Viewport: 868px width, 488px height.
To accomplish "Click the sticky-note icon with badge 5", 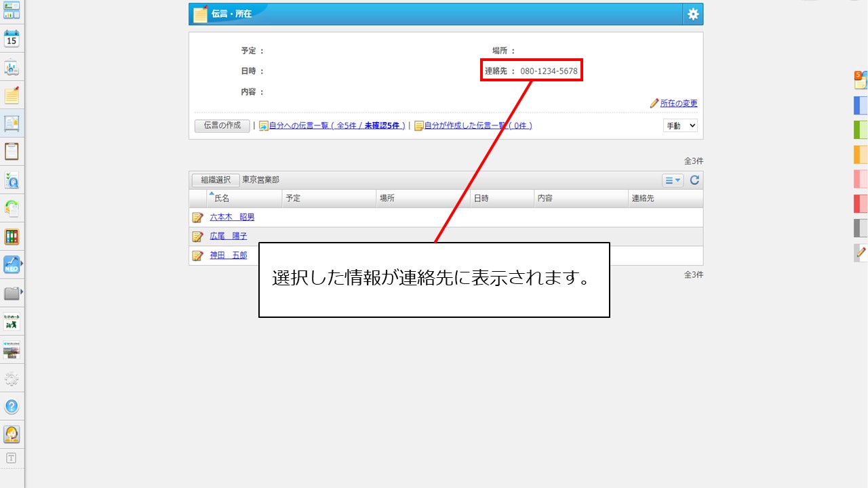I will (861, 79).
